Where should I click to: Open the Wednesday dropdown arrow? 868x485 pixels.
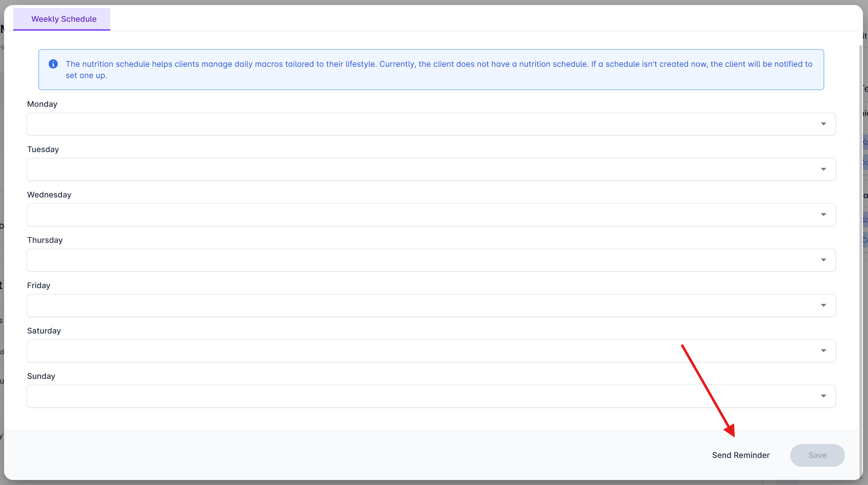point(823,215)
